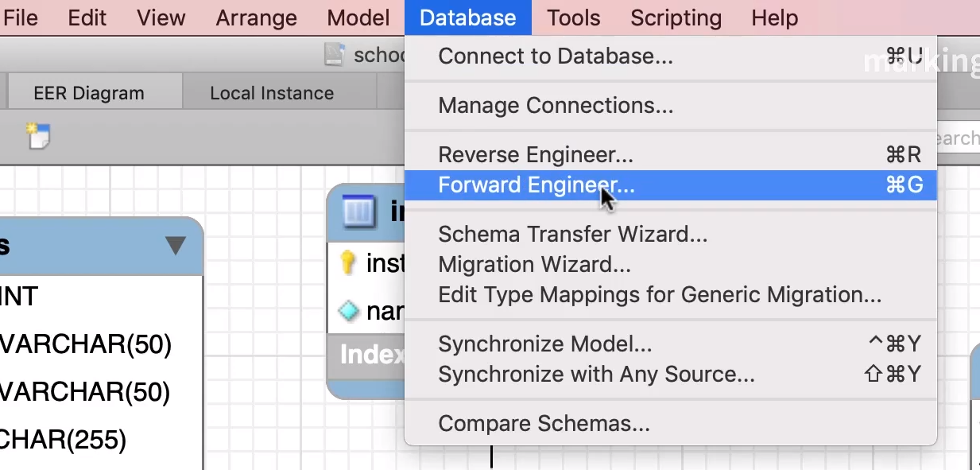Viewport: 980px width, 470px height.
Task: Open the Scripting menu in the menu bar
Action: tap(676, 17)
